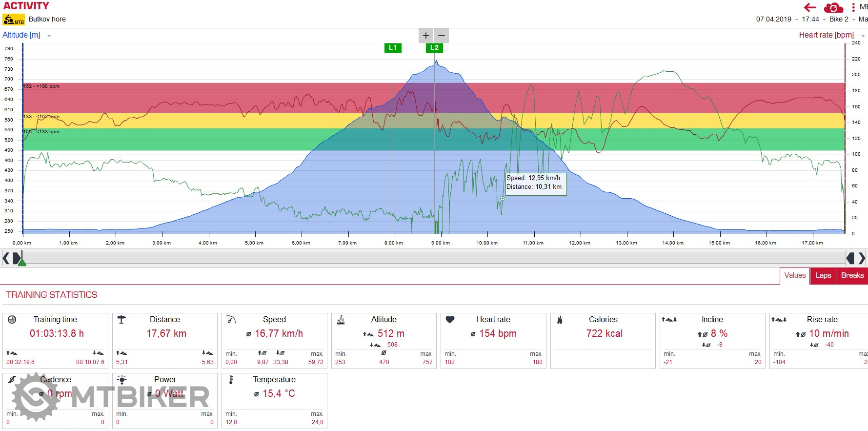The width and height of the screenshot is (868, 431).
Task: Select the Values tab
Action: [795, 276]
